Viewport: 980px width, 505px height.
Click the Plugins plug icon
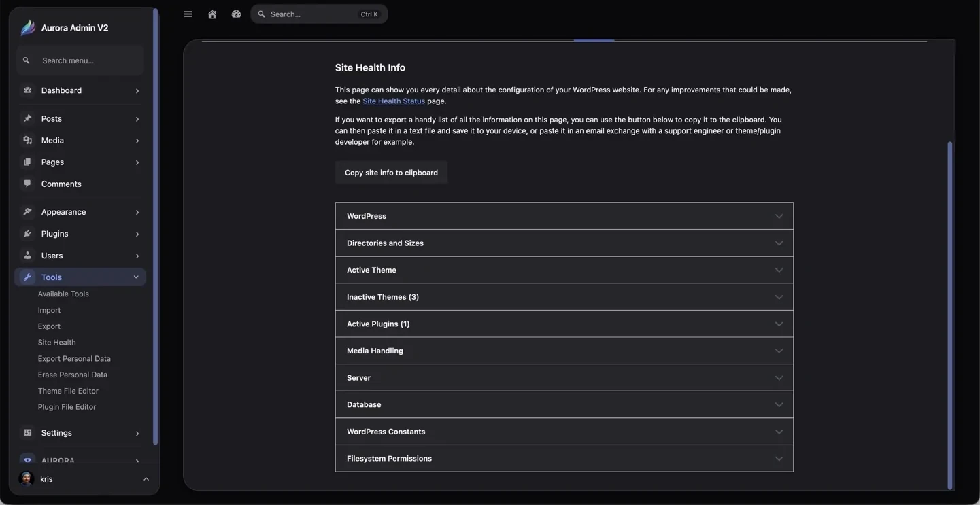(x=27, y=234)
